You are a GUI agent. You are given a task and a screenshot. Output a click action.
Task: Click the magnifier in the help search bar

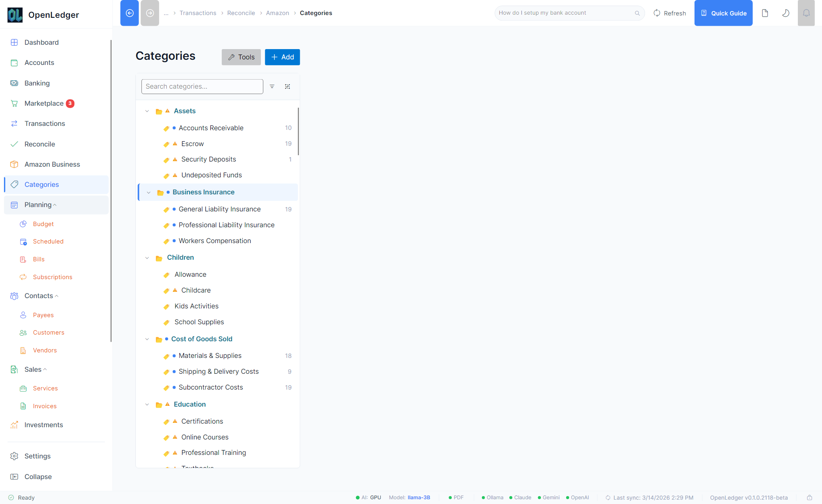point(637,13)
